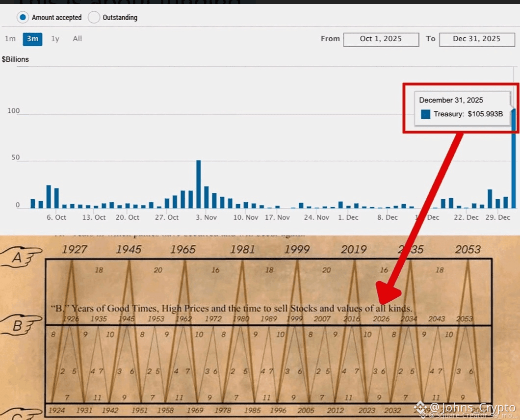The width and height of the screenshot is (520, 420).
Task: Click the To date field Dec 31, 2025
Action: click(x=476, y=39)
